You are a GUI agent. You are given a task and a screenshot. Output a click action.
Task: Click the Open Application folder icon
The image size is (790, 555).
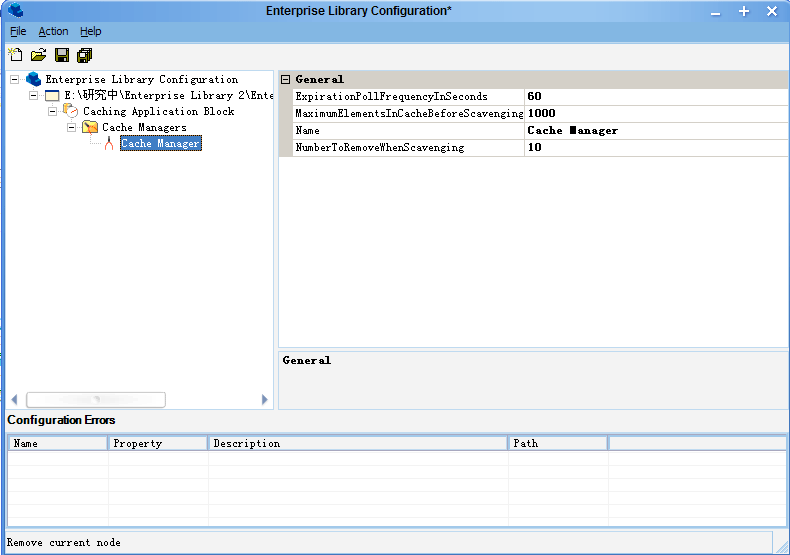tap(38, 54)
